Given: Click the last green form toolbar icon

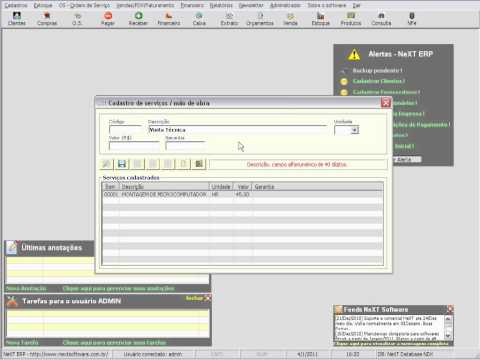Looking at the screenshot, I should click(x=199, y=164).
